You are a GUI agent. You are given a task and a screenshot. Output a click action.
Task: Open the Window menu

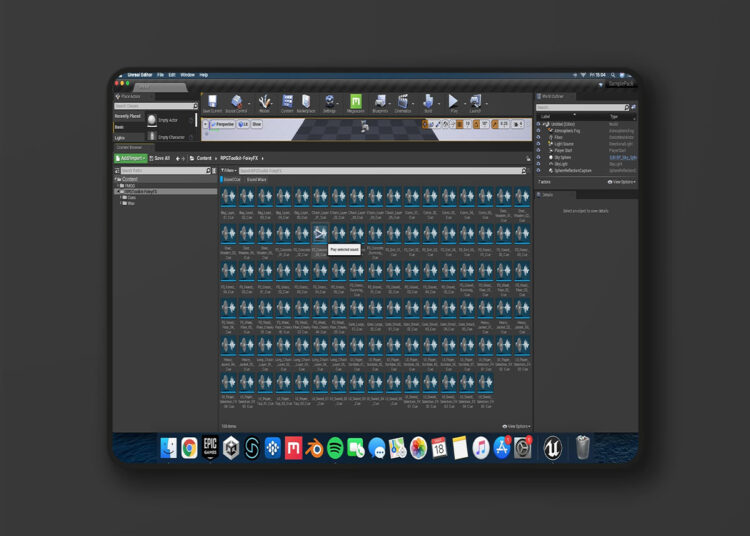tap(187, 75)
